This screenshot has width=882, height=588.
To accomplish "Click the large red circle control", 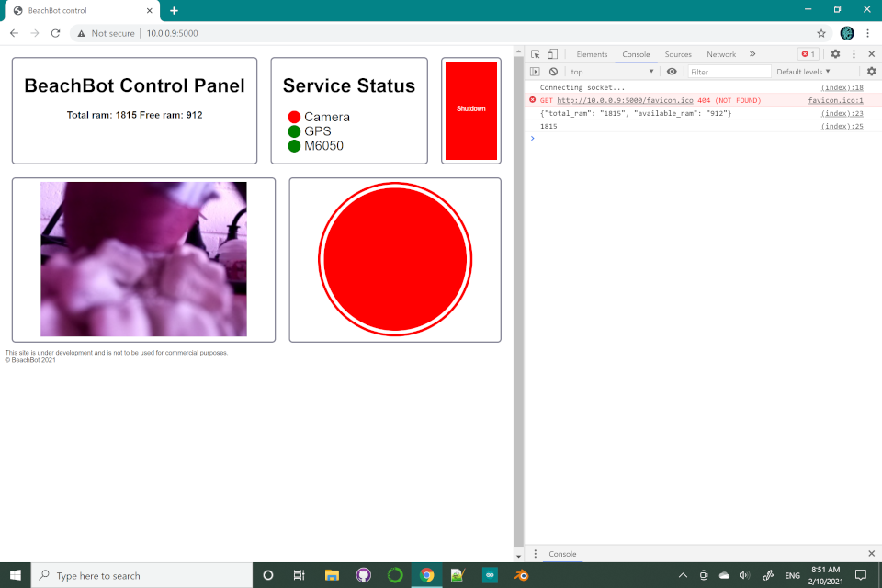I will [395, 259].
